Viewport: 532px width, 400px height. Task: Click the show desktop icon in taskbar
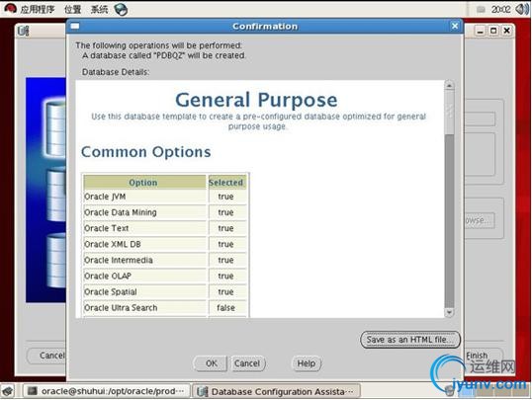(x=8, y=391)
